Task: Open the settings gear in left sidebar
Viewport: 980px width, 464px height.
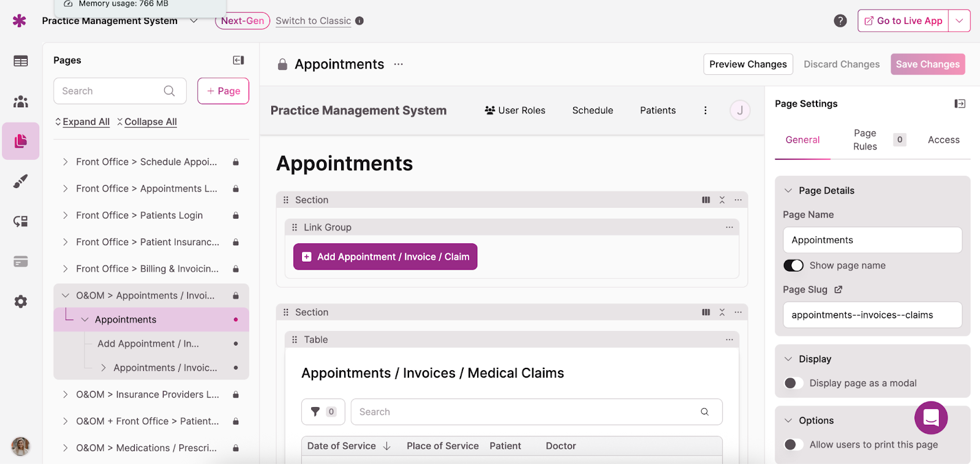Action: pos(21,302)
